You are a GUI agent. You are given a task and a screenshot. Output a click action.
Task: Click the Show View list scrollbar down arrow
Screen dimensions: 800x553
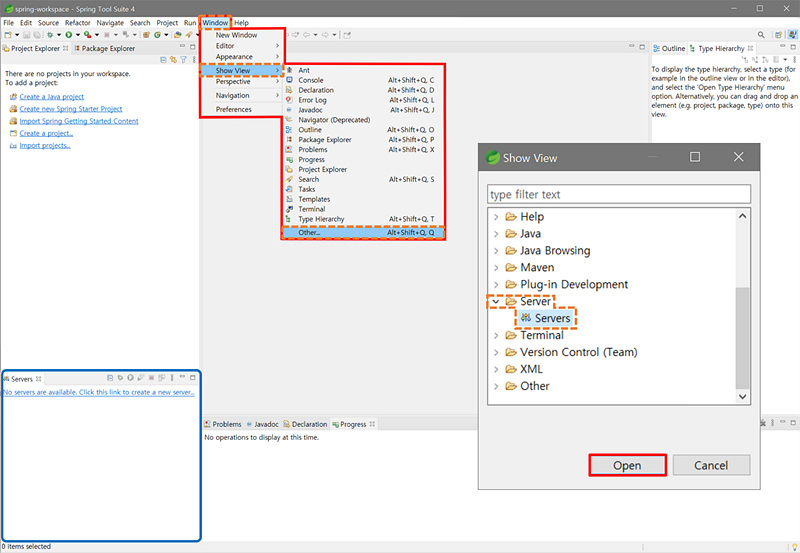tap(742, 396)
